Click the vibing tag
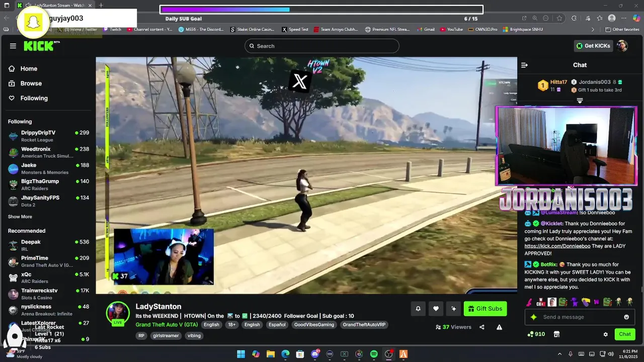The width and height of the screenshot is (644, 362). (x=194, y=335)
